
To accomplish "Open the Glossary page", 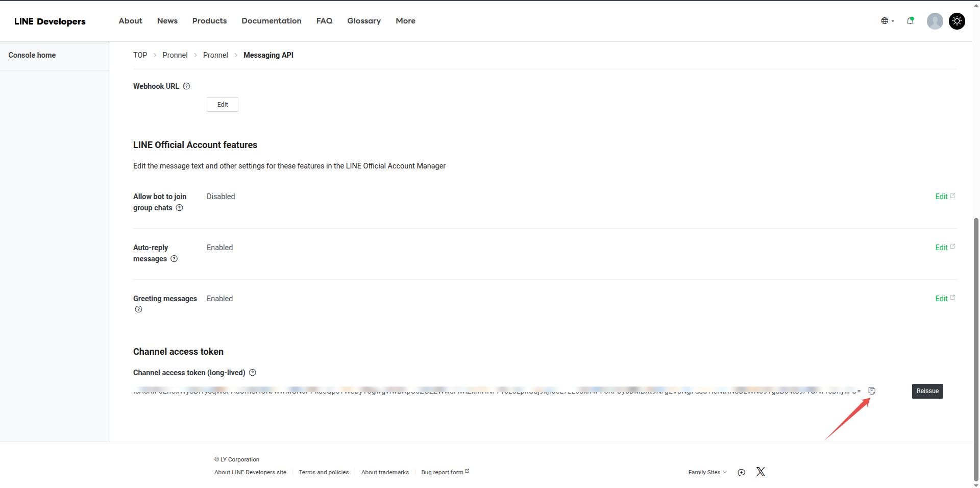I will (364, 21).
